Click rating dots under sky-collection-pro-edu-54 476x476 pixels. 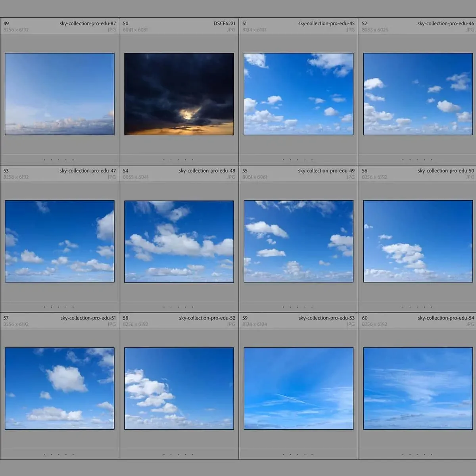[417, 454]
